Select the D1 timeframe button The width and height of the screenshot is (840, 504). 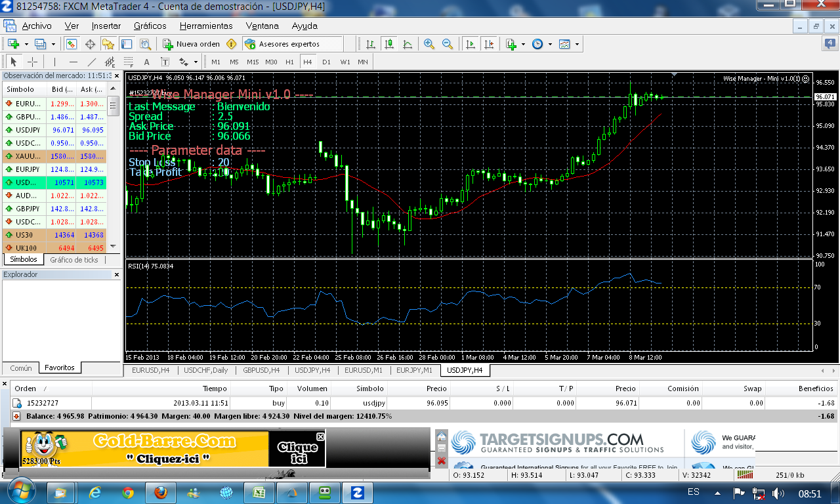coord(326,62)
